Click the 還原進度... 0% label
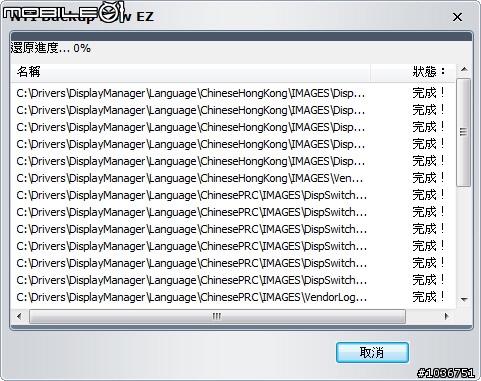 point(50,48)
